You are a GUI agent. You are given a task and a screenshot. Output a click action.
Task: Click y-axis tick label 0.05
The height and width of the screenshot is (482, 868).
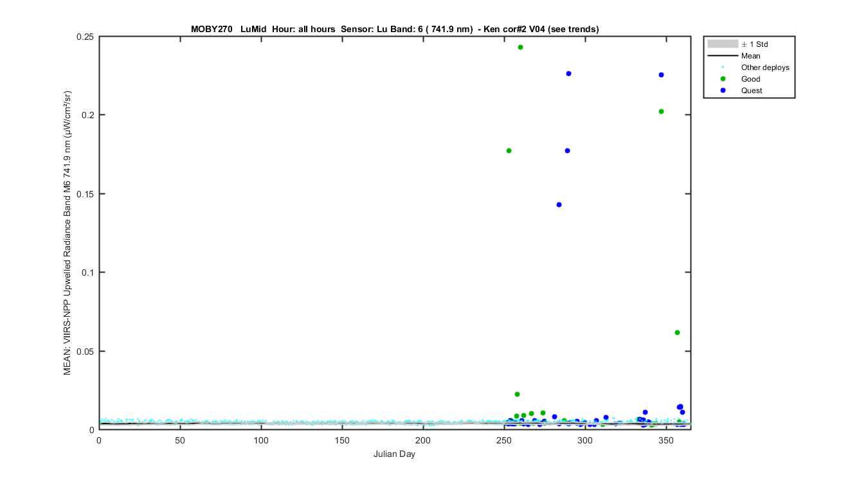(x=86, y=352)
